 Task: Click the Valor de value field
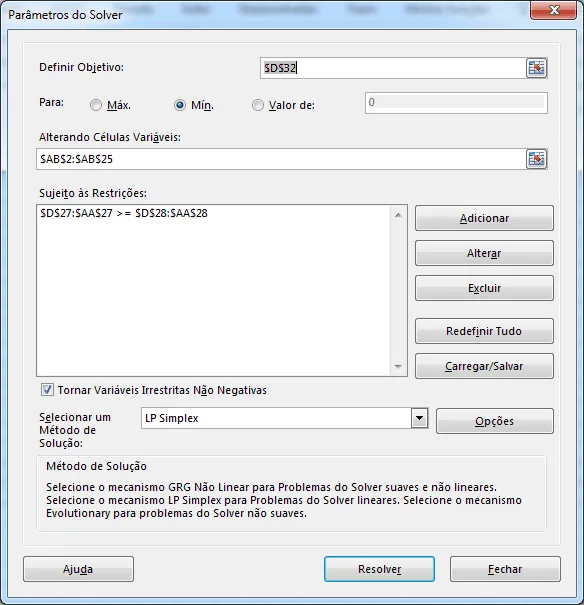coord(456,103)
